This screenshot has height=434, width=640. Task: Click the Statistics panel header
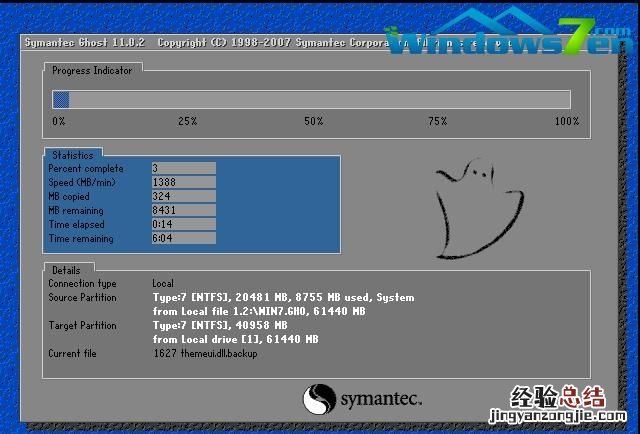tap(72, 155)
